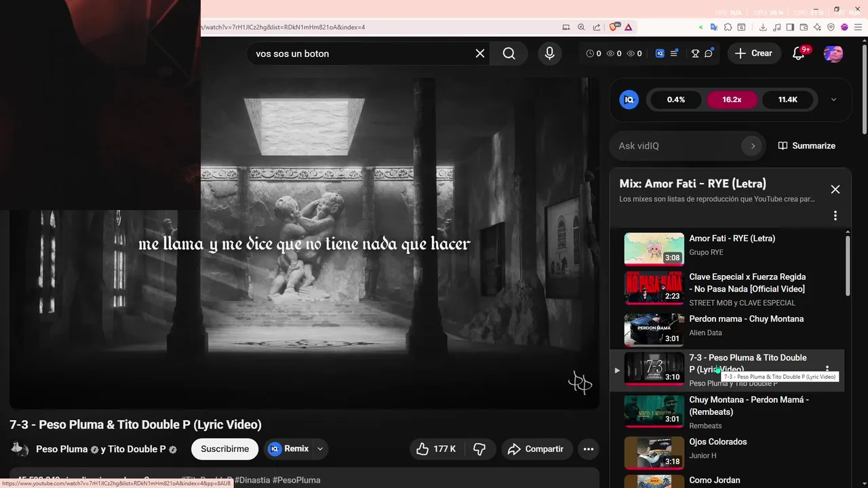Screen dimensions: 868x488
Task: Submit Ask vidIQ arrow button
Action: tap(752, 146)
